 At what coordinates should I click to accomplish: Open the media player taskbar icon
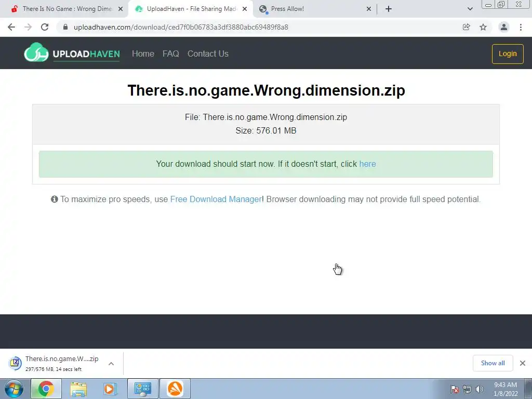[110, 389]
